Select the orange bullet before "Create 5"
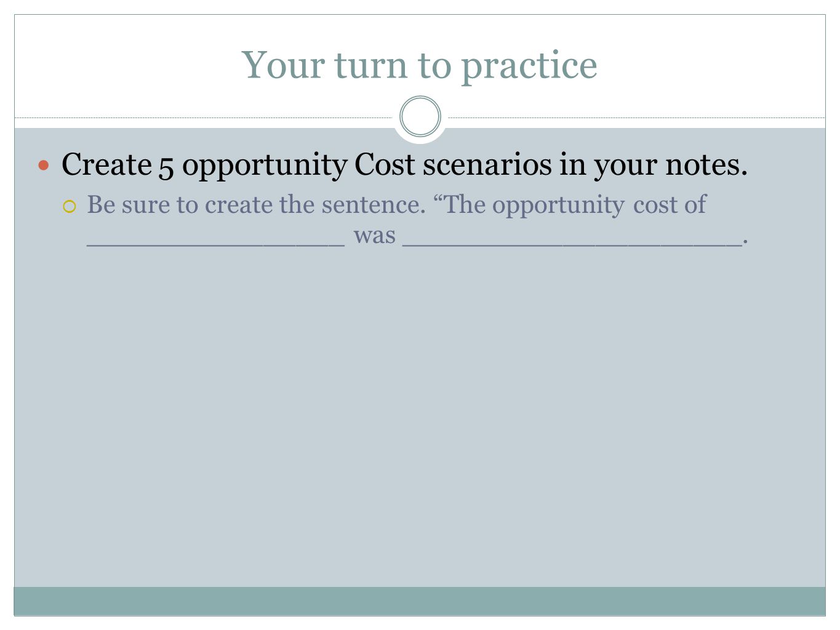This screenshot has width=840, height=630. (44, 165)
